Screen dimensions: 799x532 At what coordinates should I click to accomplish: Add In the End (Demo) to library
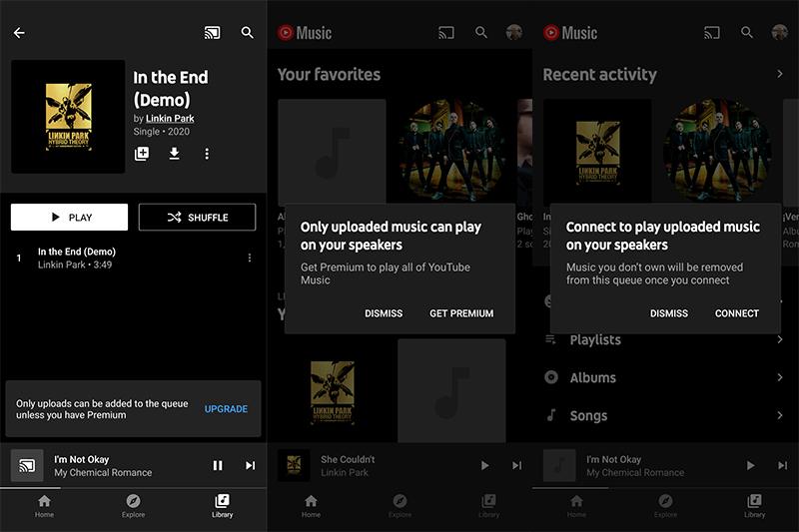142,154
